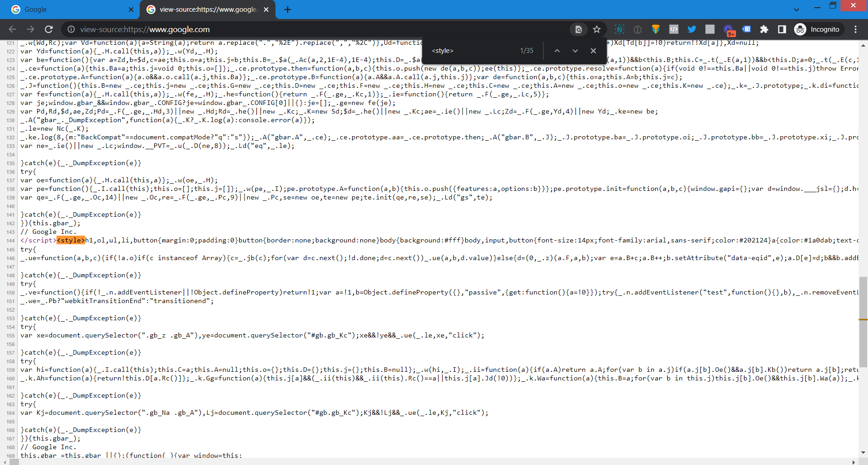
Task: Click the 'try{' text on line 136
Action: 28,171
